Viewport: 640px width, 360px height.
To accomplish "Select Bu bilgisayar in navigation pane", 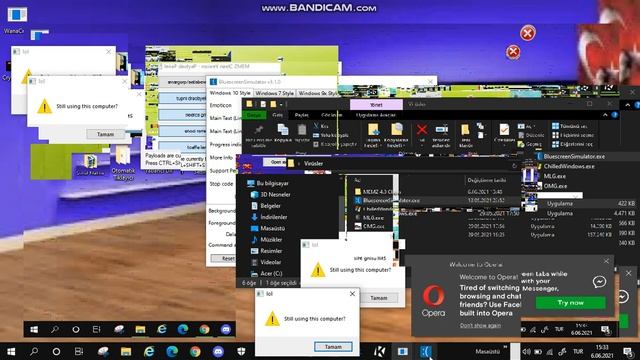I will [x=268, y=183].
